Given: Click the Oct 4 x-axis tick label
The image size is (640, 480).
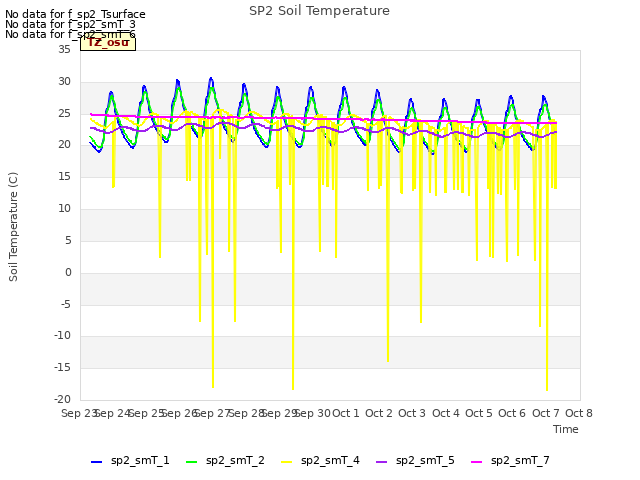Looking at the screenshot, I should pos(446,413).
